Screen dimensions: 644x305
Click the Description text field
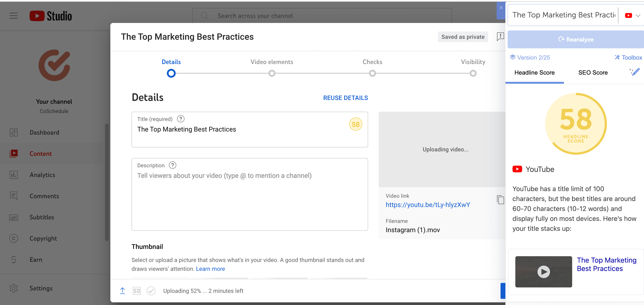pyautogui.click(x=249, y=198)
